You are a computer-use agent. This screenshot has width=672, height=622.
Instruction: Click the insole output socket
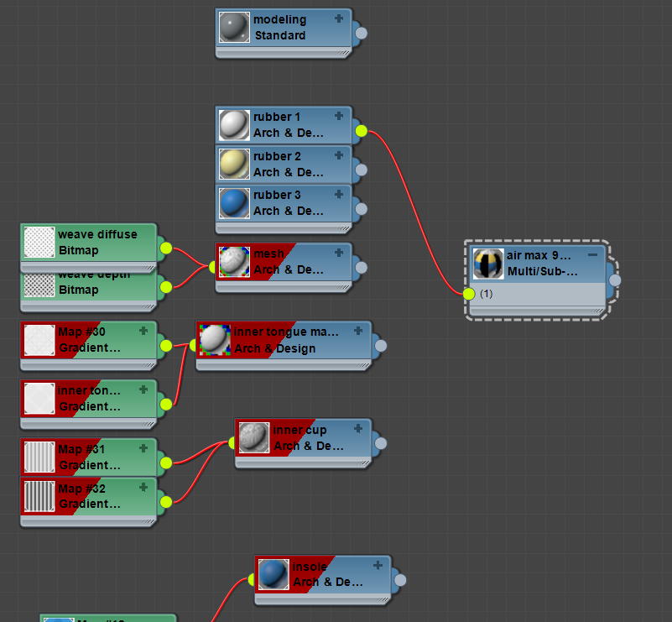[400, 580]
